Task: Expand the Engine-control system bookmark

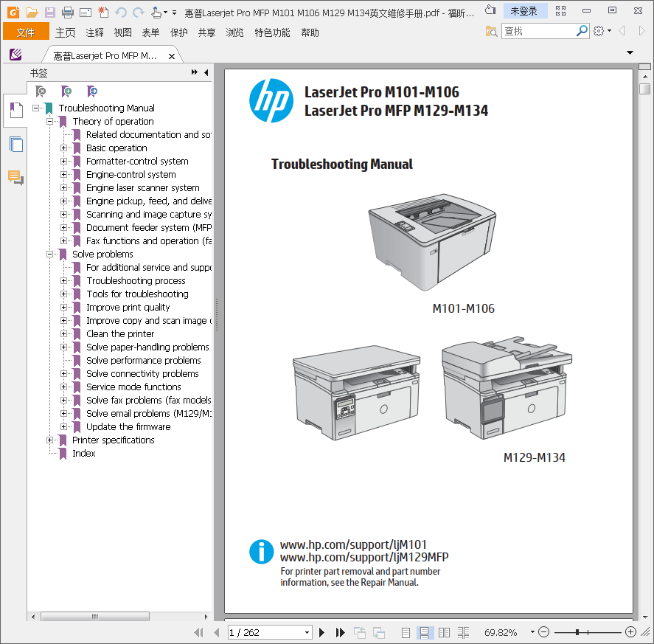Action: pos(63,174)
